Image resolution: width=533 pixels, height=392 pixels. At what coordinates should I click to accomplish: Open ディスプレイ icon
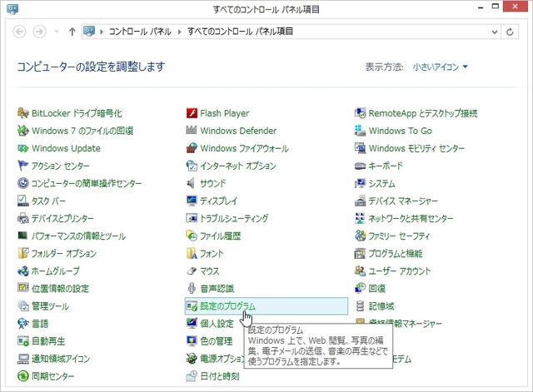[192, 201]
